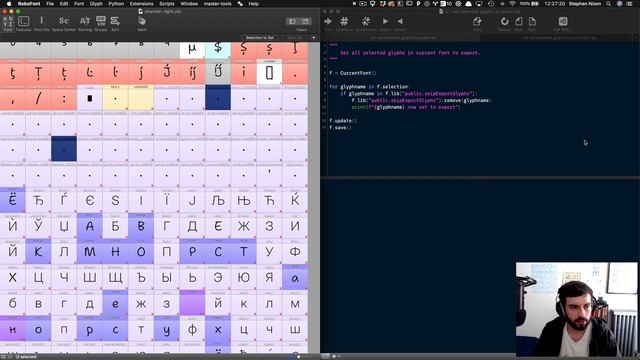Select the white rectangle placeholder glyph cell

coord(269,72)
